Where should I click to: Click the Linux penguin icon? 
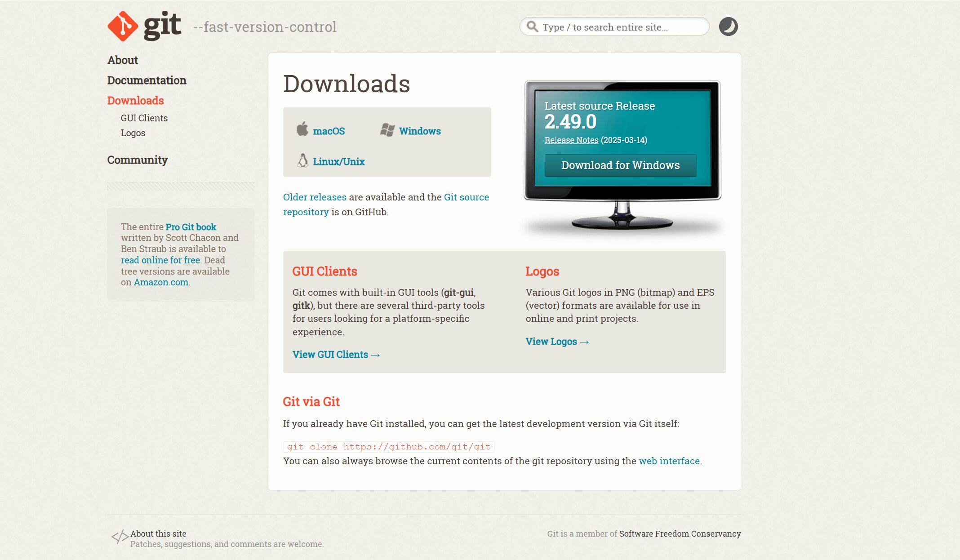point(303,160)
